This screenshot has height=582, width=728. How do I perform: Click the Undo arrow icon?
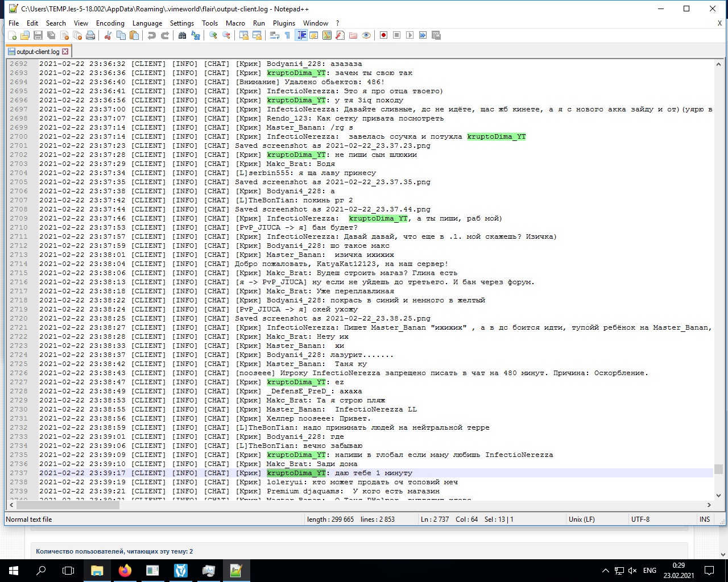tap(151, 35)
